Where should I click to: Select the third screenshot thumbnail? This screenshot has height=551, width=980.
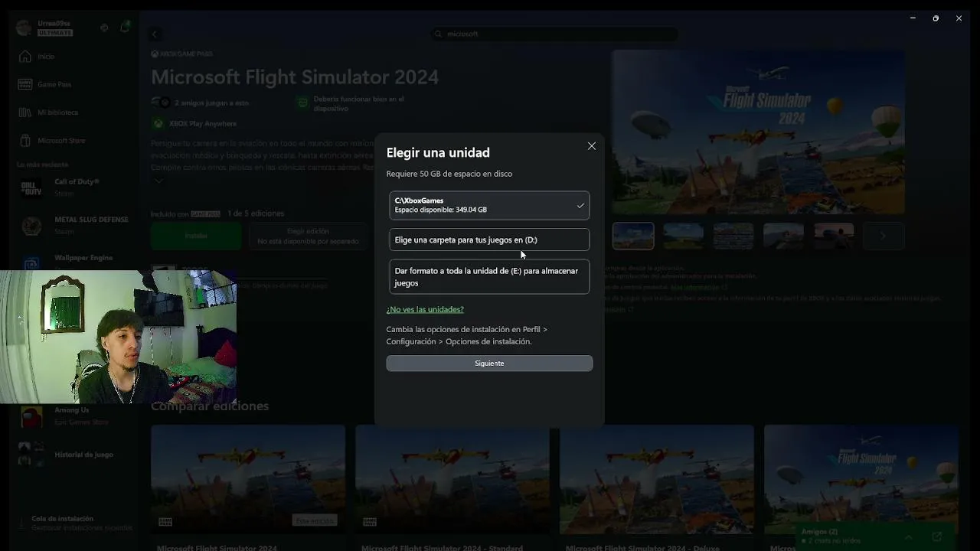coord(733,236)
